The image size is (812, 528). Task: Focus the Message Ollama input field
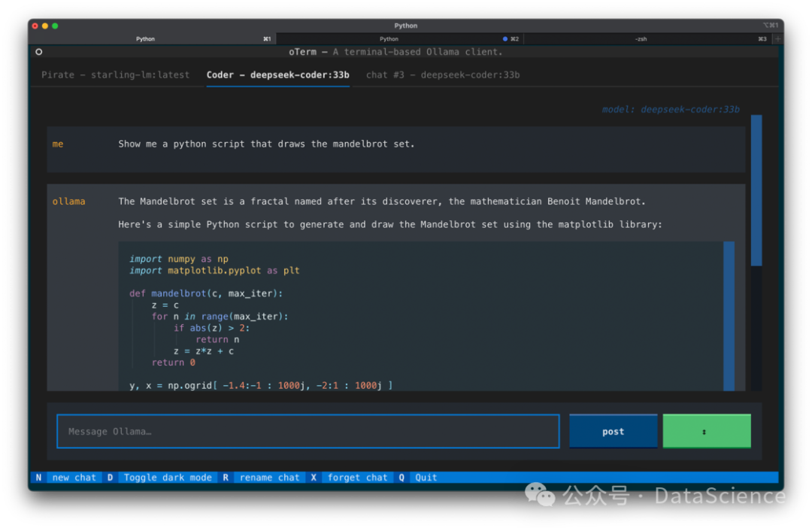(x=308, y=431)
